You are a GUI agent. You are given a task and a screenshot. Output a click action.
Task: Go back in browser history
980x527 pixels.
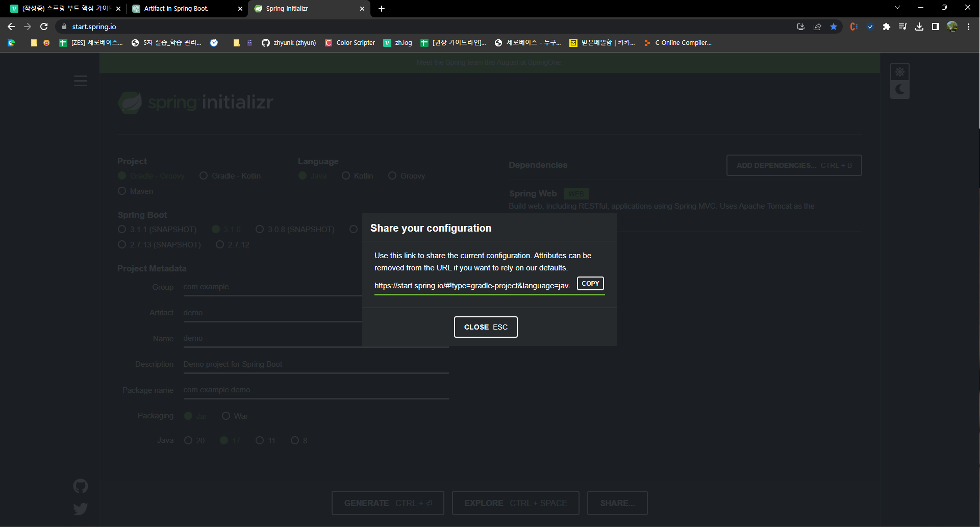[11, 27]
